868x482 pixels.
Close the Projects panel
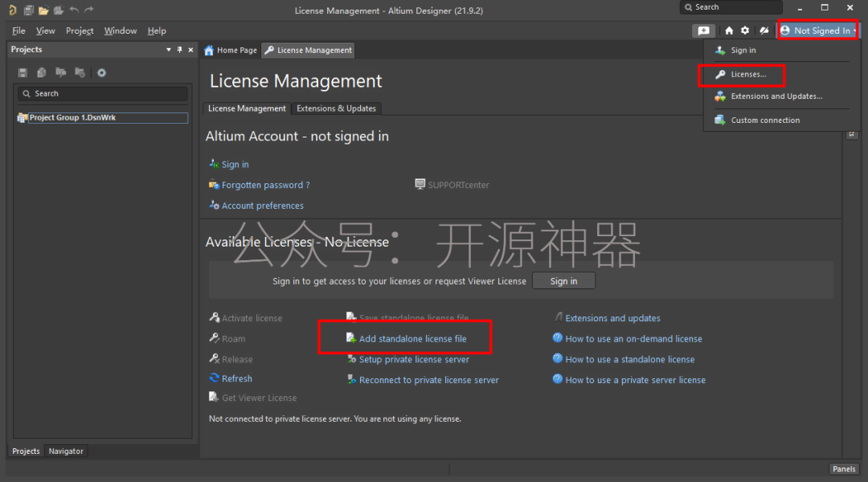point(191,50)
